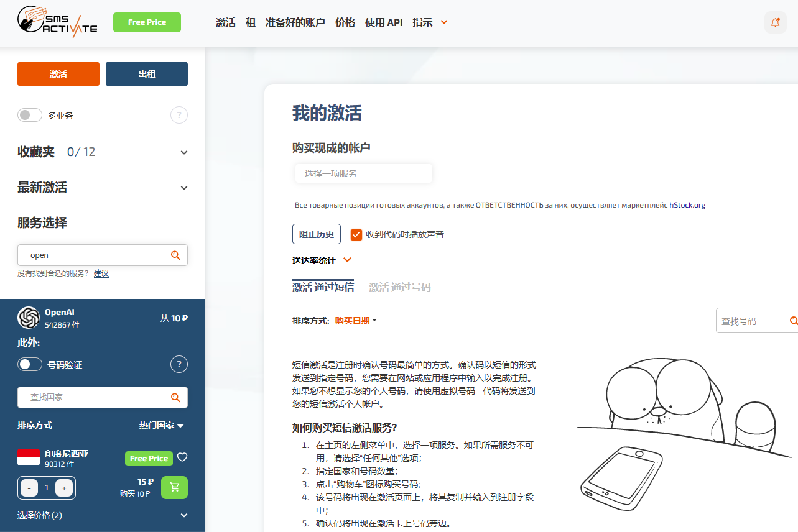This screenshot has width=798, height=532.
Task: Click the 购买现成的帐户 heading
Action: click(332, 148)
